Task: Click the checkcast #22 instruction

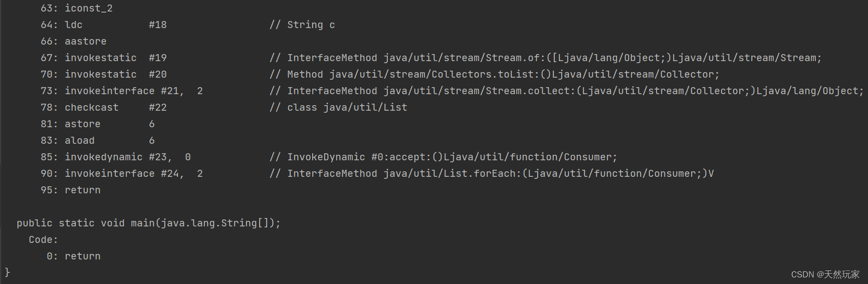Action: [x=115, y=108]
